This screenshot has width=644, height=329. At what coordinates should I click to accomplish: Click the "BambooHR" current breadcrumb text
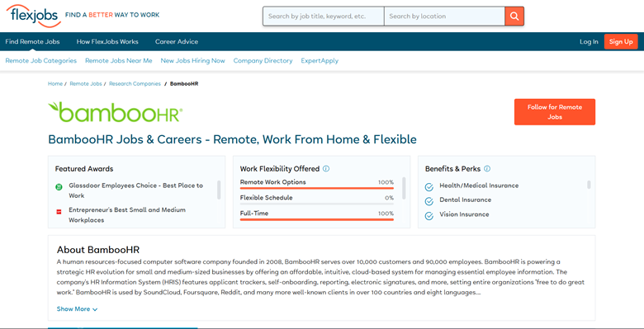click(184, 83)
